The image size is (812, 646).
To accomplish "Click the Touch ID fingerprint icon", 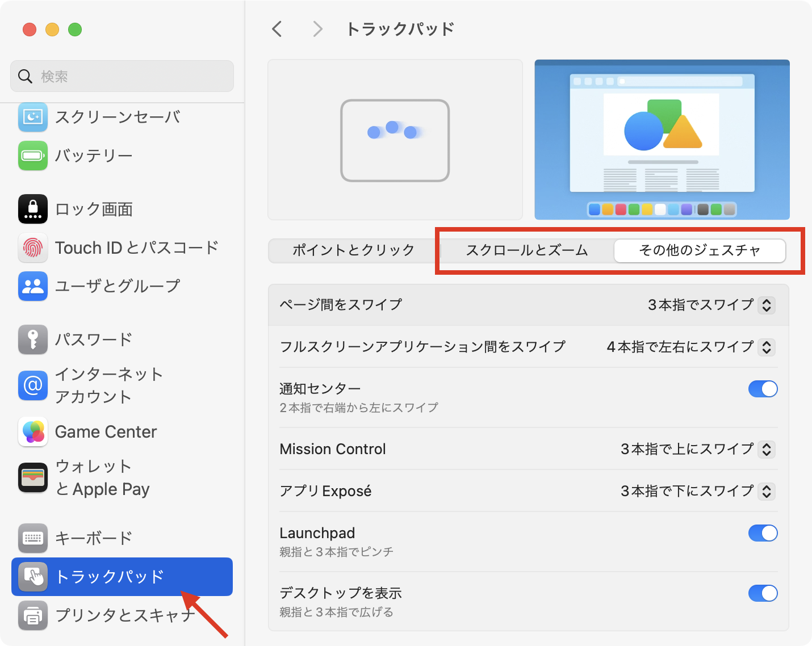I will [33, 248].
